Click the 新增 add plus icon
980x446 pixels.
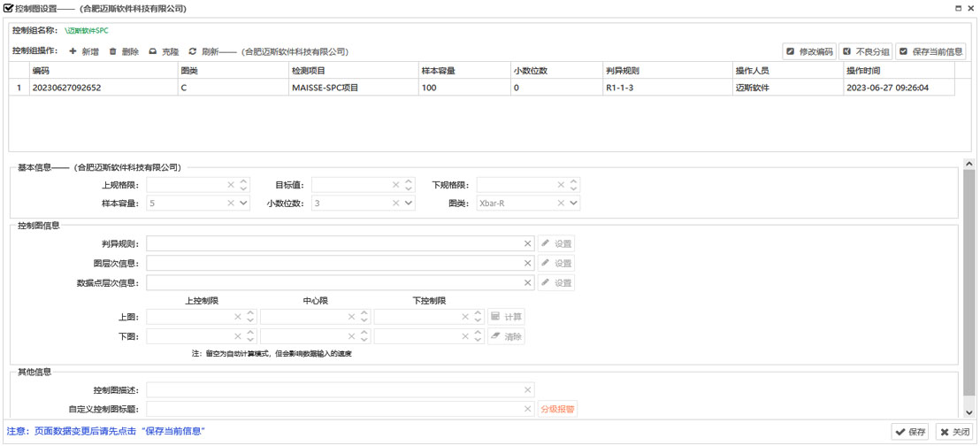[x=73, y=52]
